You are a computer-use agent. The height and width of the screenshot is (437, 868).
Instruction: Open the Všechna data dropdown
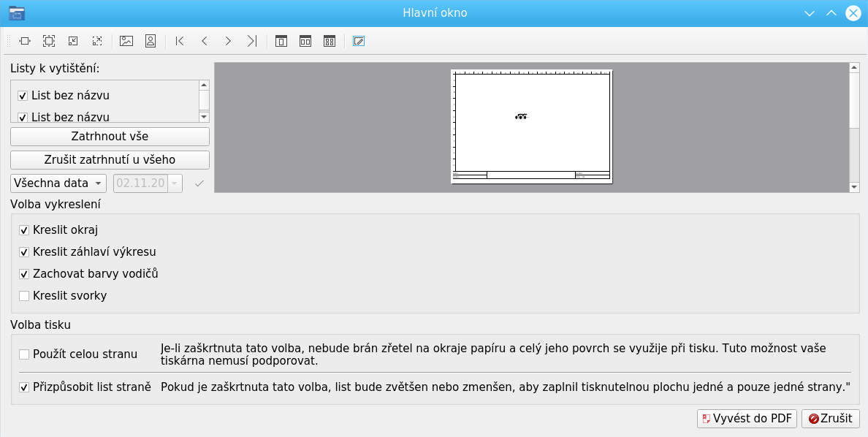tap(58, 183)
